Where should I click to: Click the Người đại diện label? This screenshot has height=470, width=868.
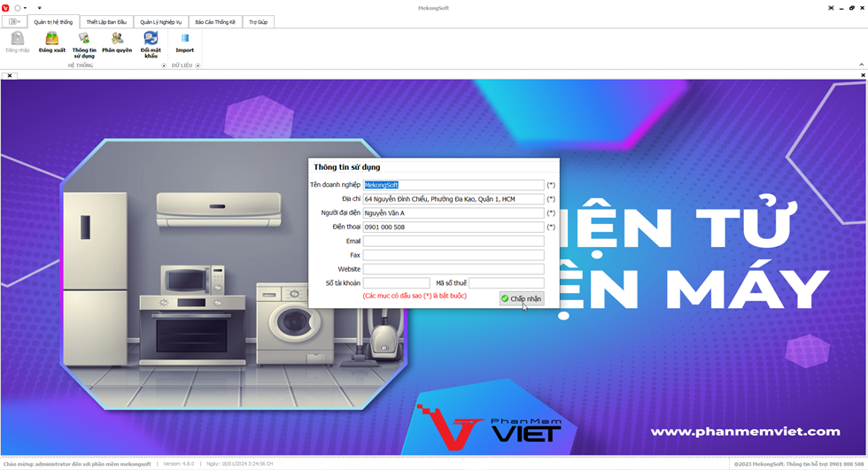340,213
